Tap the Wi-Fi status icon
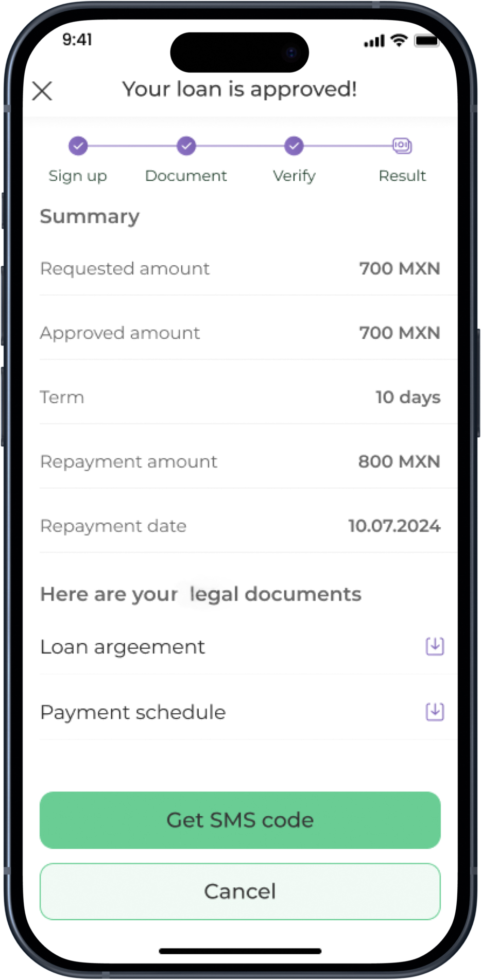The height and width of the screenshot is (980, 481). (399, 40)
